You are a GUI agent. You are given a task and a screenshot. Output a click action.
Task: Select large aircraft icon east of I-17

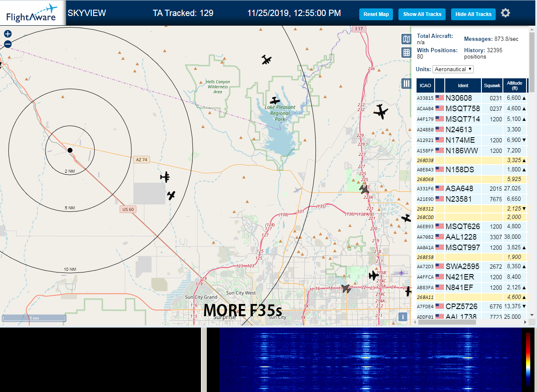[381, 112]
